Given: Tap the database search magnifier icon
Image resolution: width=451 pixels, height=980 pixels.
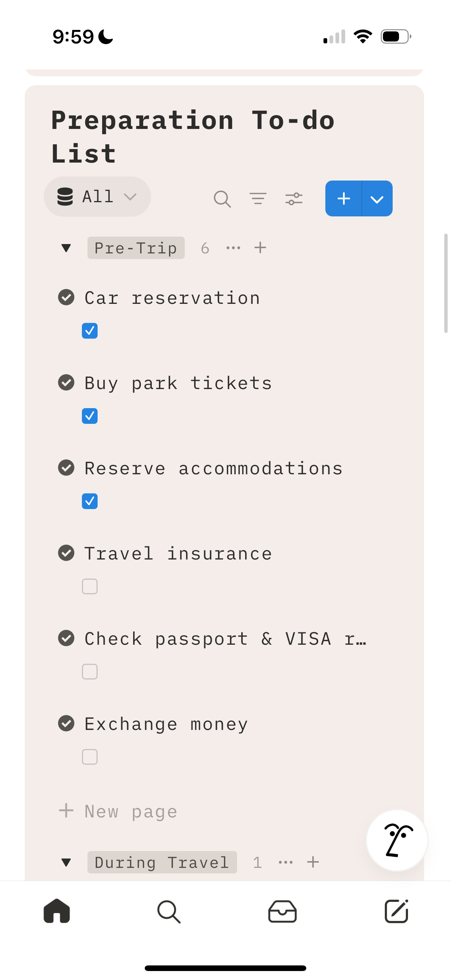Looking at the screenshot, I should pyautogui.click(x=222, y=198).
